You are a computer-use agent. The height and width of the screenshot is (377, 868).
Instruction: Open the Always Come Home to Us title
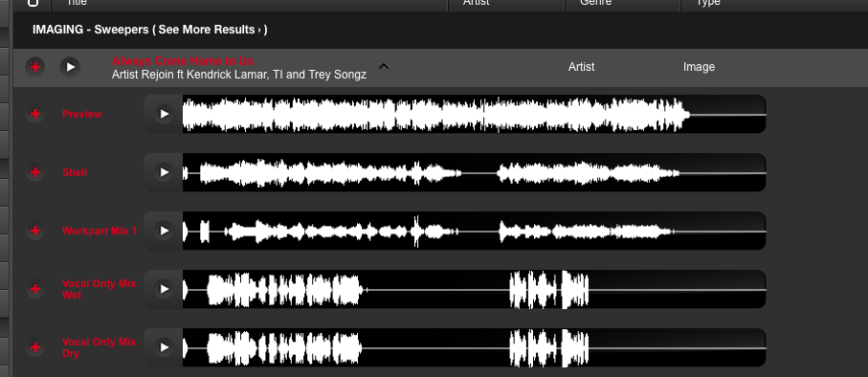pos(183,61)
